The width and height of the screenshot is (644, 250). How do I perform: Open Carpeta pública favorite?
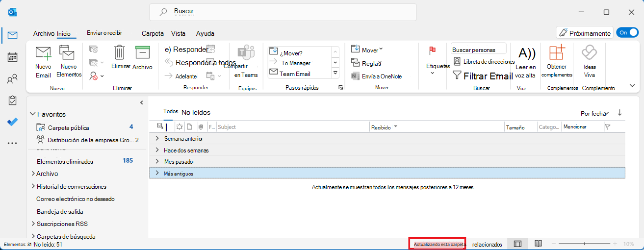[x=69, y=127]
